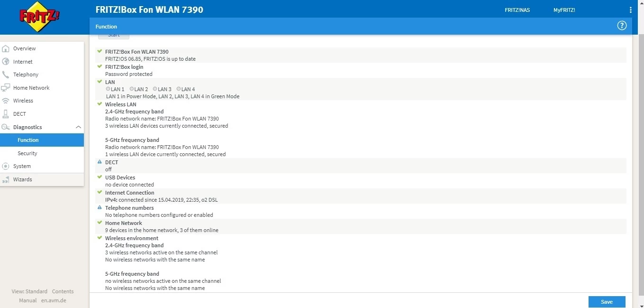Click the Wireless signal icon
644x308 pixels.
coord(6,101)
